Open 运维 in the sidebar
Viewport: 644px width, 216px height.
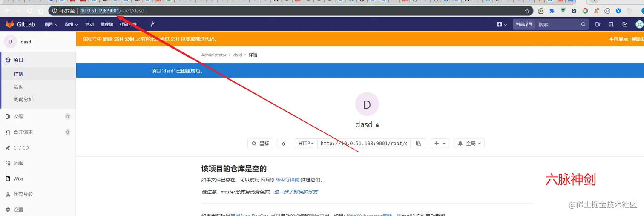(x=38, y=163)
